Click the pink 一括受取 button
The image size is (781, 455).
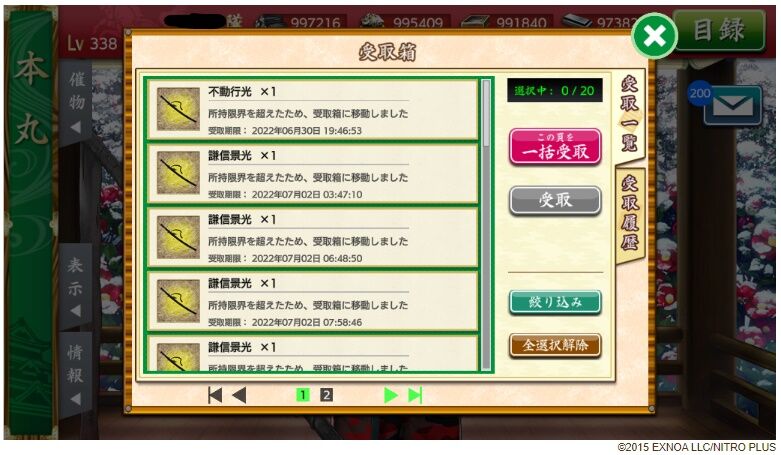point(555,147)
